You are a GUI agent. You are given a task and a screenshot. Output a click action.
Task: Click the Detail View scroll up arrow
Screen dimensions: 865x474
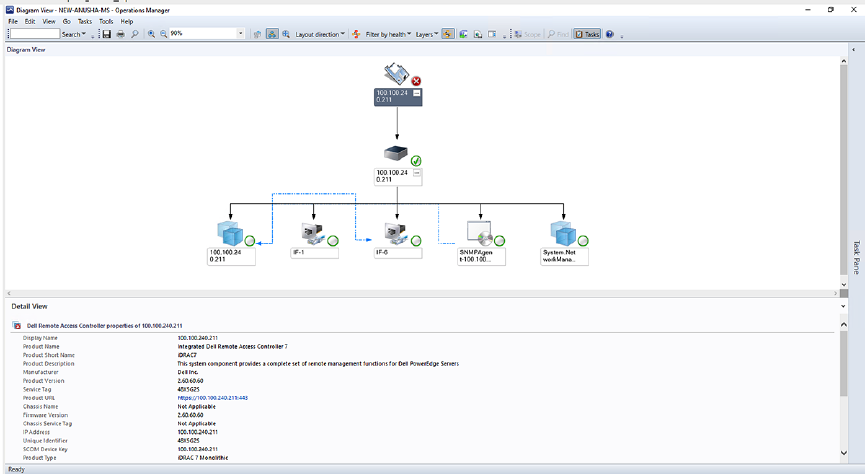(x=843, y=324)
